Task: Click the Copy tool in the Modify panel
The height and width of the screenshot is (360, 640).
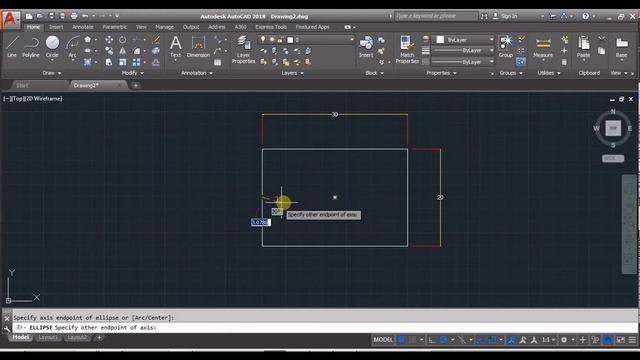Action: click(109, 51)
